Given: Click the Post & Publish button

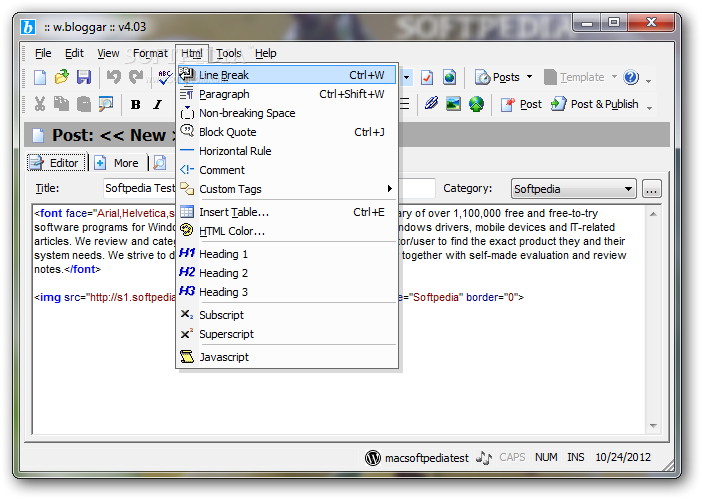Looking at the screenshot, I should (595, 104).
